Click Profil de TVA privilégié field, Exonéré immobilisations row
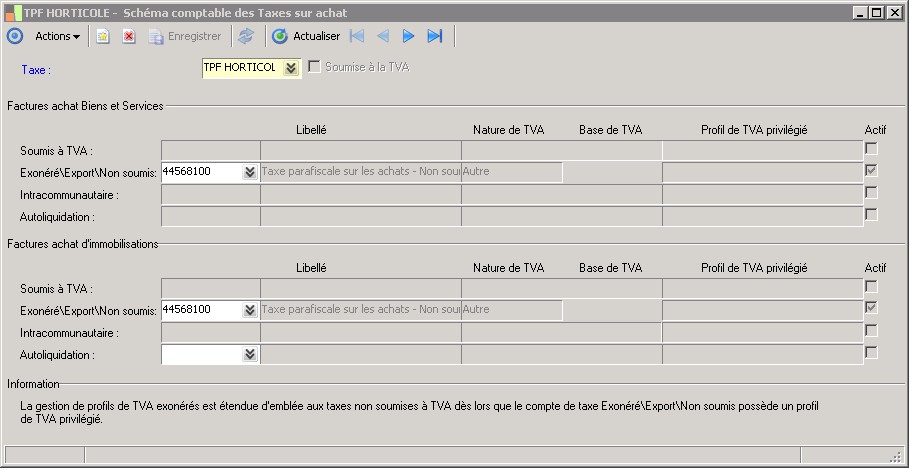This screenshot has width=909, height=468. pyautogui.click(x=762, y=310)
